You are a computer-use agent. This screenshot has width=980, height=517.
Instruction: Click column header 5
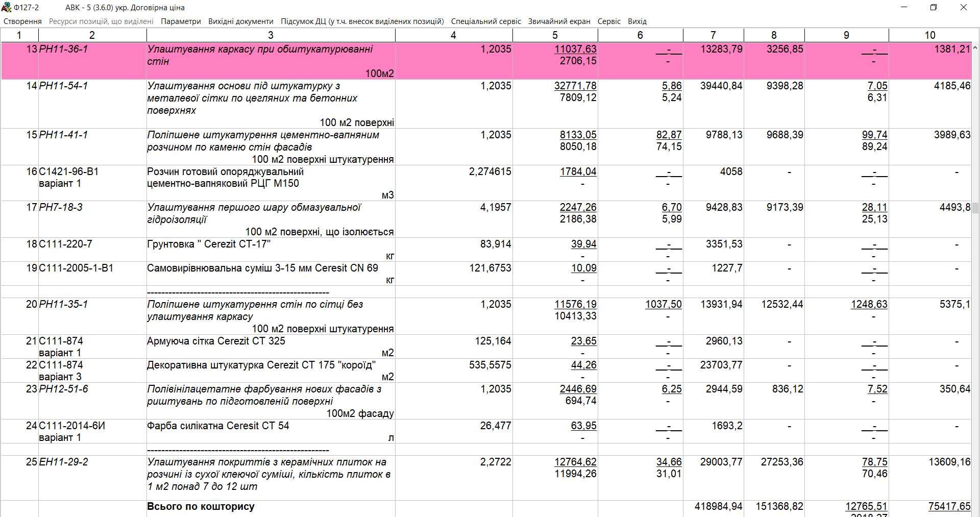[555, 35]
